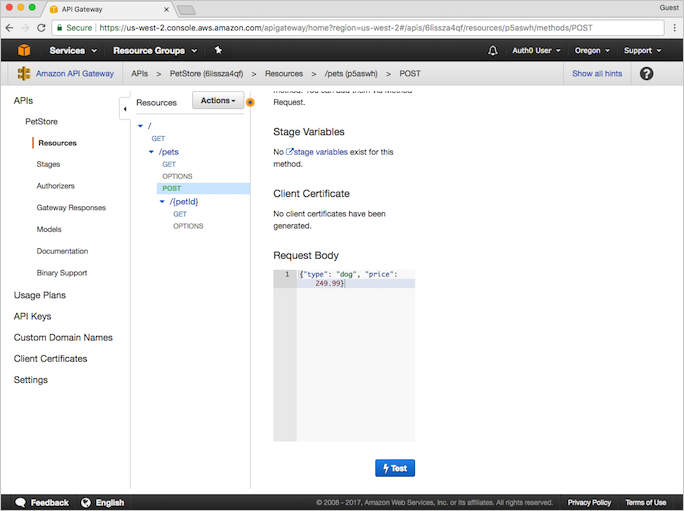This screenshot has height=511, width=684.
Task: Select the /pets GET method
Action: click(169, 164)
